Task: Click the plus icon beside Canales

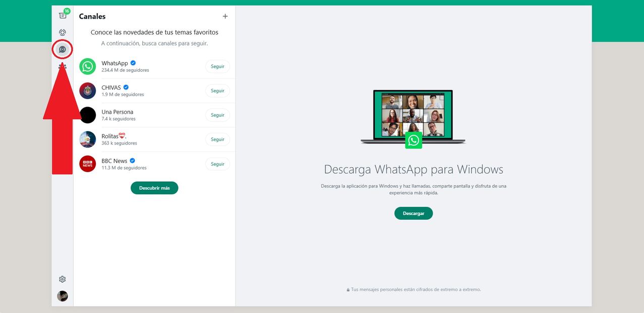Action: click(x=225, y=16)
